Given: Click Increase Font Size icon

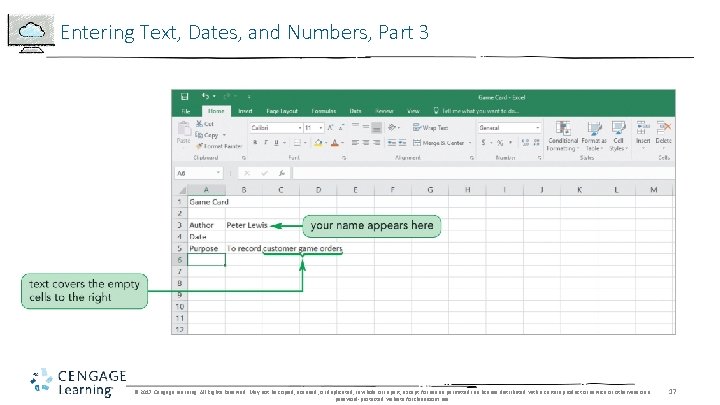Looking at the screenshot, I should coord(330,128).
